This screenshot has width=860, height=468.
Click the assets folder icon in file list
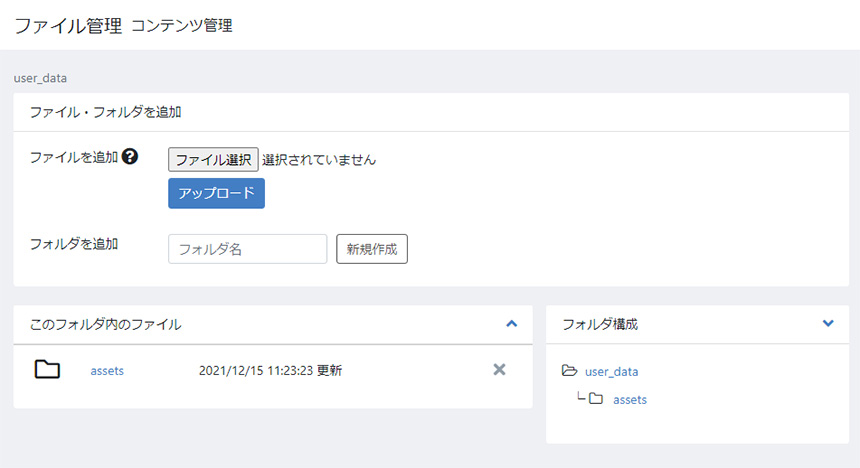pos(47,370)
